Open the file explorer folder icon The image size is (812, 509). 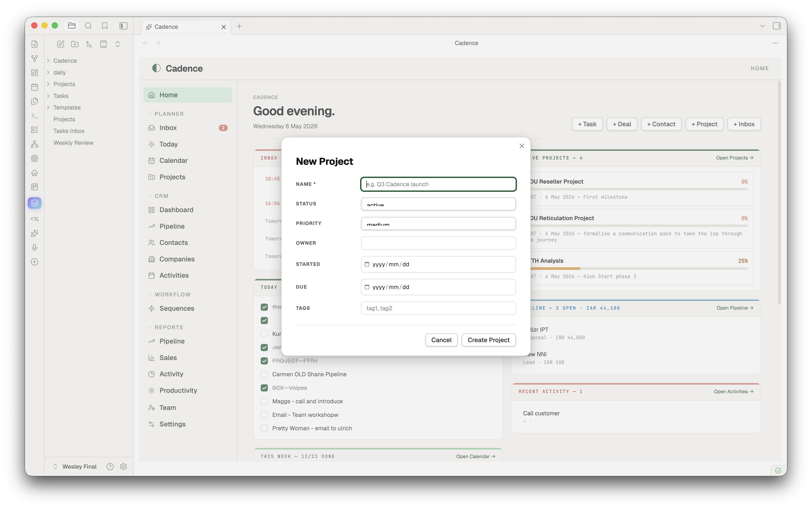pos(72,26)
